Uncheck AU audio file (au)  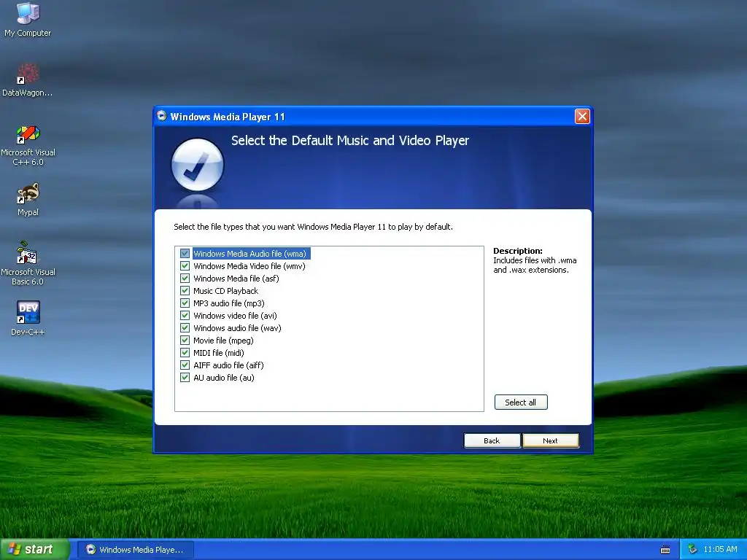[185, 378]
